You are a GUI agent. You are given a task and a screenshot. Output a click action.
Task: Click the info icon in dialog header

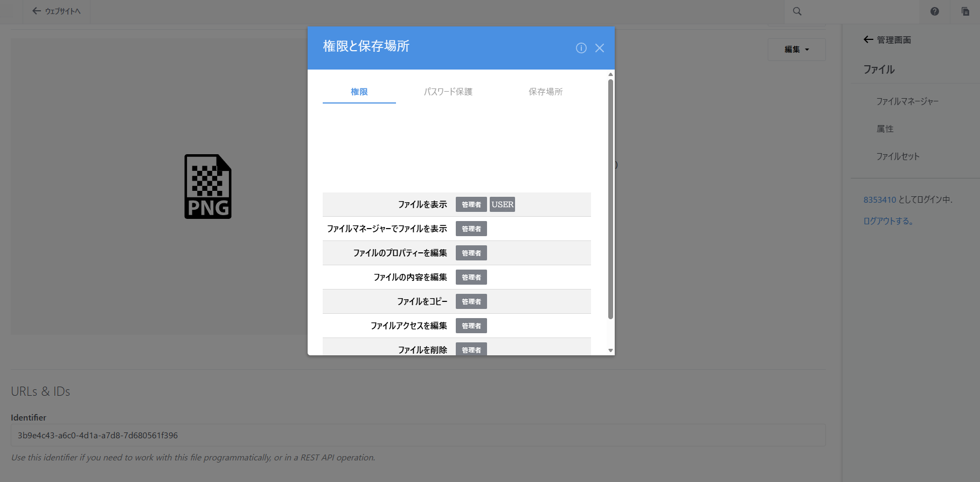pyautogui.click(x=581, y=48)
